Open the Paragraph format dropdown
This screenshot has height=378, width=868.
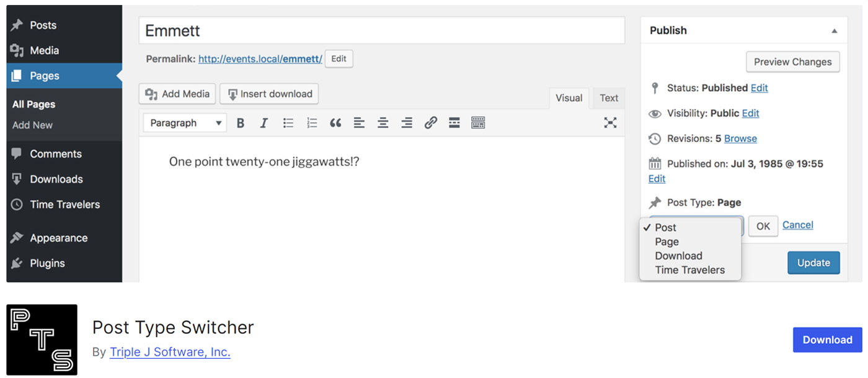(185, 123)
